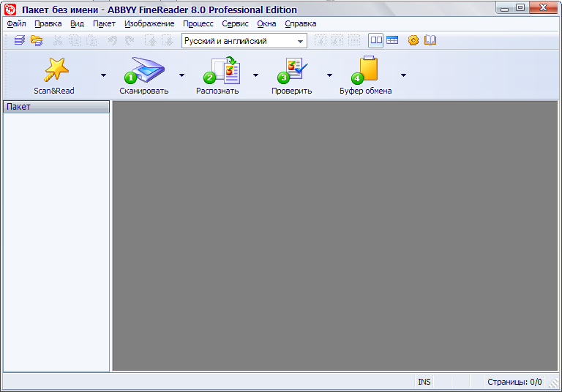
Task: Open options via the orange gear icon
Action: pyautogui.click(x=413, y=40)
